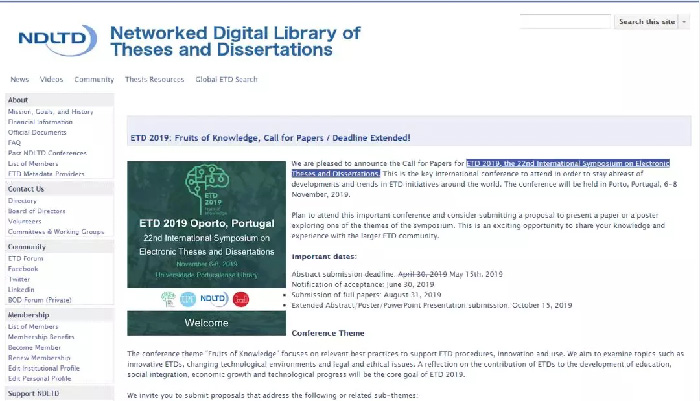Open Mission, Goals, and History link
This screenshot has width=700, height=401.
(x=50, y=112)
